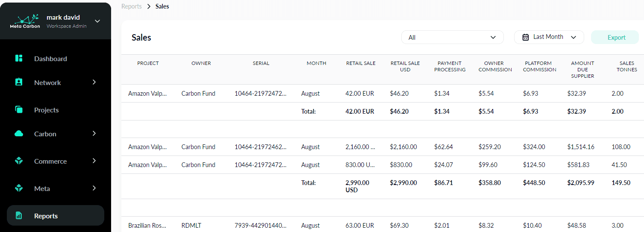This screenshot has width=644, height=232.
Task: Click the Carbon cloud icon
Action: click(x=19, y=134)
